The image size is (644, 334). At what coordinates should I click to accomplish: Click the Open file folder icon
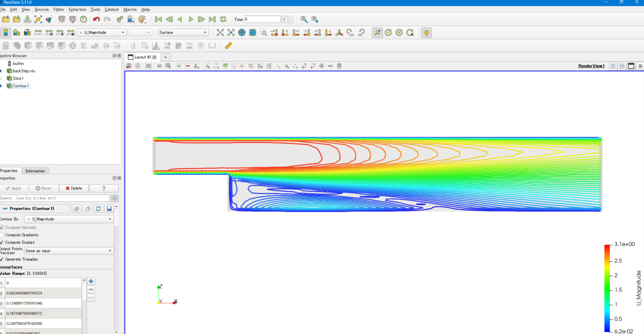[x=6, y=19]
